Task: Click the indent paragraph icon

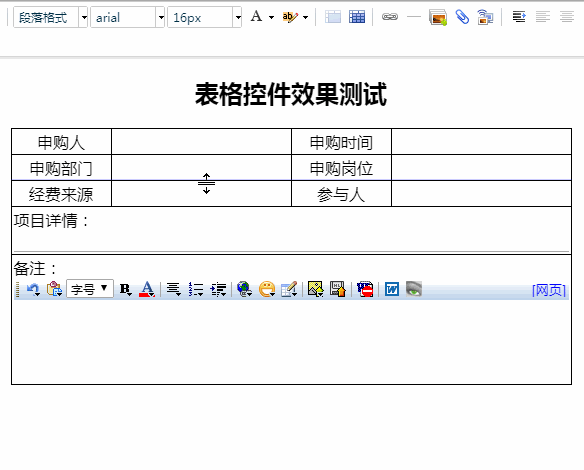Action: (519, 17)
